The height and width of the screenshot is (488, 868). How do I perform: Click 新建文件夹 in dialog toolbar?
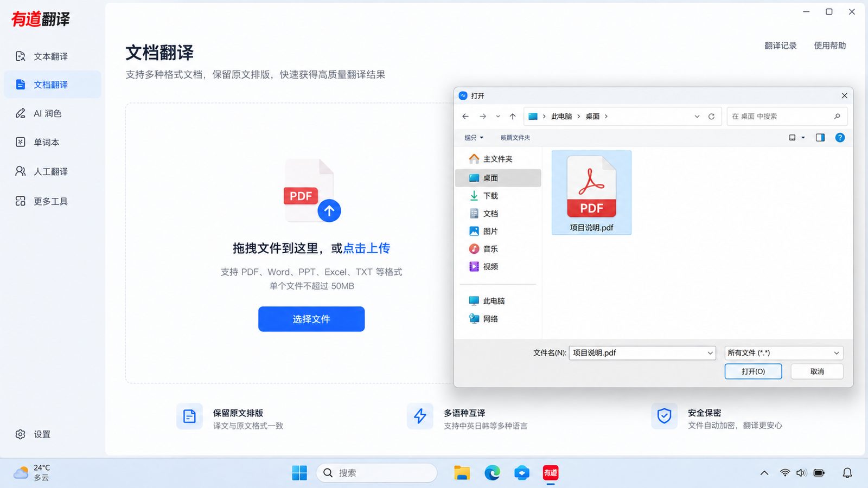point(515,138)
